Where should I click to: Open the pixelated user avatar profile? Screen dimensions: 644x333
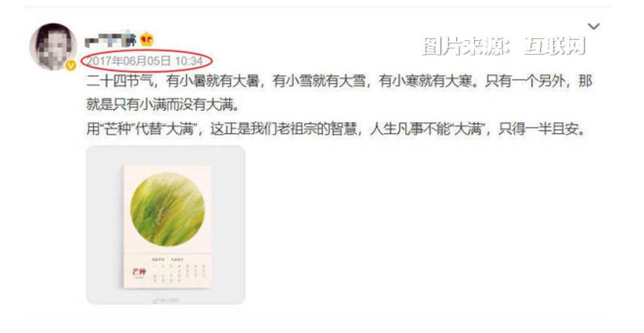pos(53,46)
